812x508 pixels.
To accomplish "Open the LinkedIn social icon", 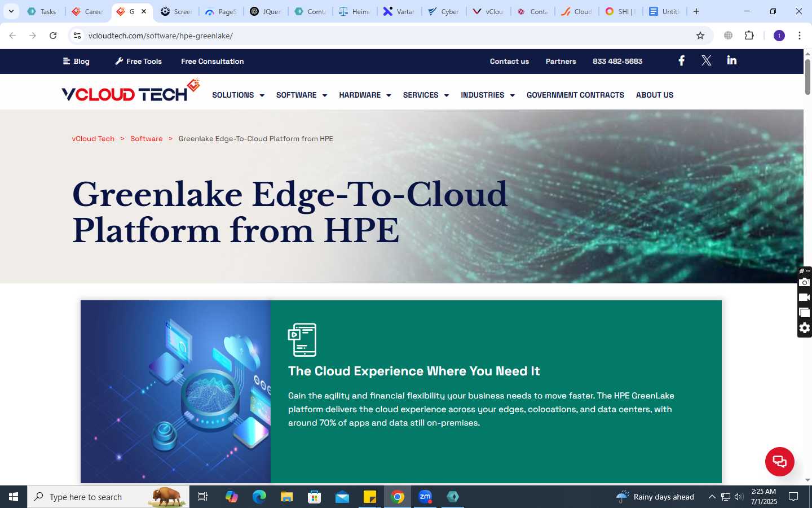I will pyautogui.click(x=732, y=60).
